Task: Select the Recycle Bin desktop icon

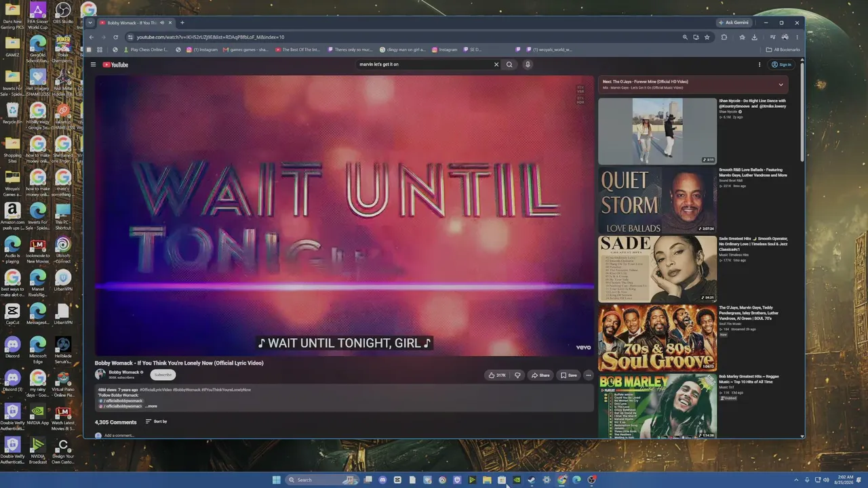Action: click(12, 113)
